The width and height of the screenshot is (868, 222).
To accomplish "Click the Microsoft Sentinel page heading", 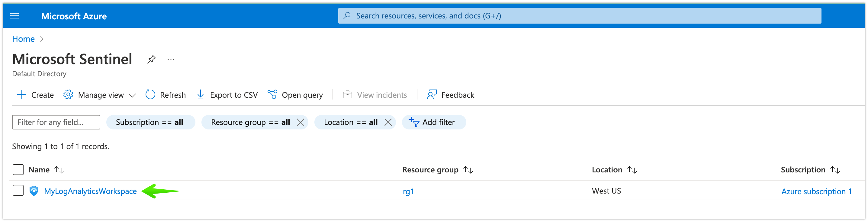I will [72, 59].
